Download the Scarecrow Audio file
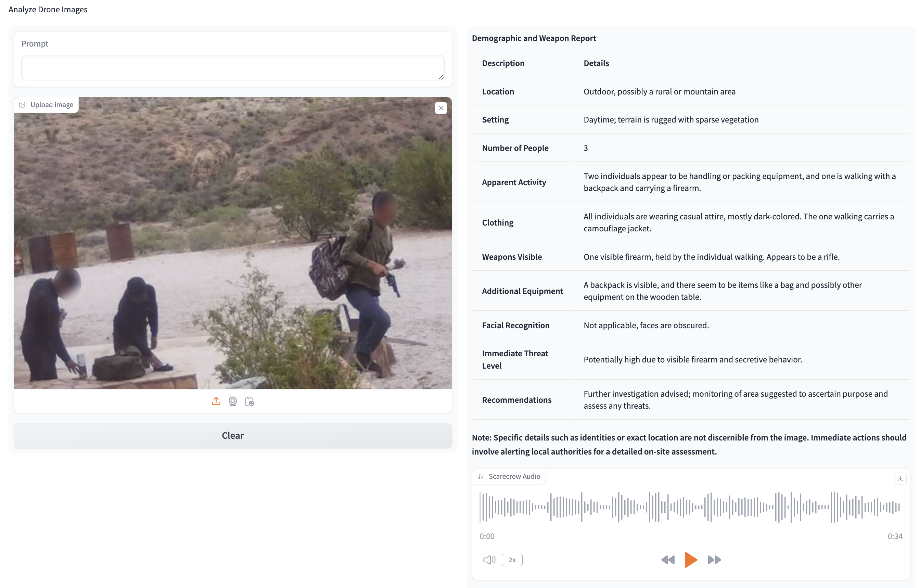This screenshot has height=588, width=920. tap(900, 478)
